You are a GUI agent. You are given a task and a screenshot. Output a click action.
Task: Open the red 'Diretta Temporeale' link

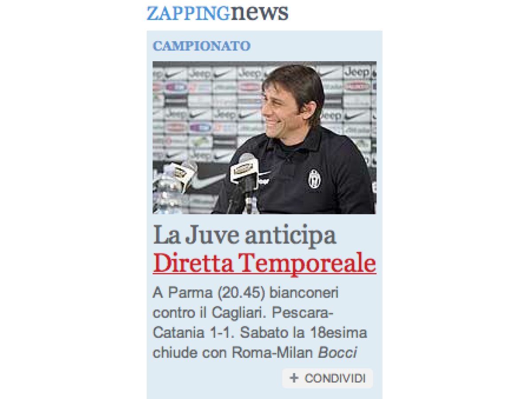(x=265, y=263)
